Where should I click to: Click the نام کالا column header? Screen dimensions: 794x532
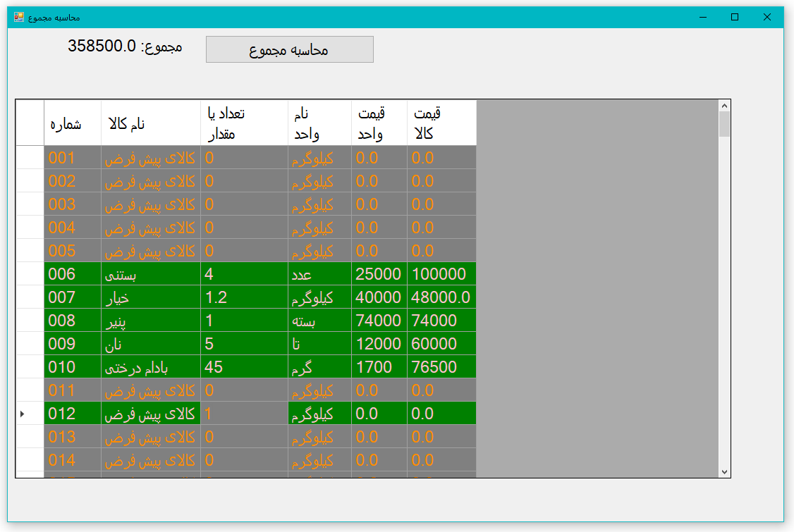[151, 123]
